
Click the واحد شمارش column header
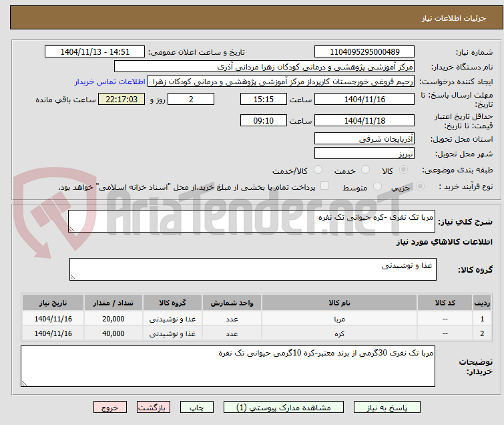(x=232, y=303)
